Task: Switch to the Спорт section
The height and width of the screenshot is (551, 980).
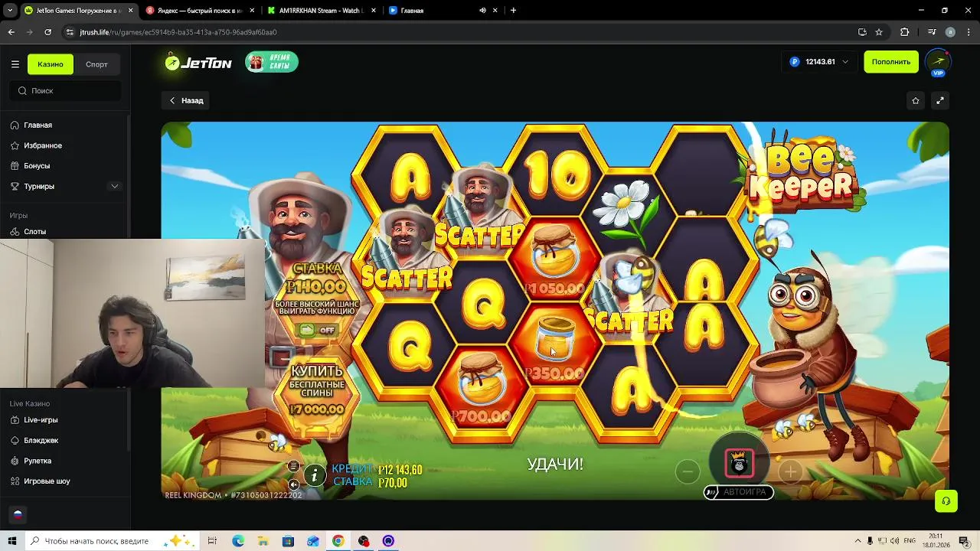Action: click(x=96, y=64)
